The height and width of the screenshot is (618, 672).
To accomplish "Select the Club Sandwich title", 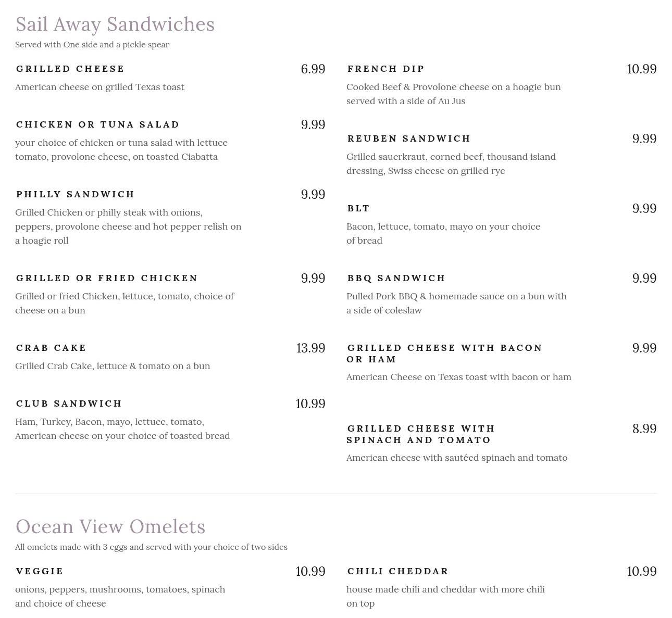I will pos(69,403).
